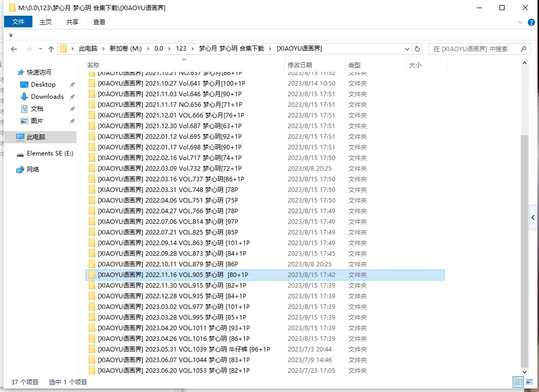The height and width of the screenshot is (392, 539).
Task: Open Downloads in the navigation pane
Action: click(x=47, y=97)
